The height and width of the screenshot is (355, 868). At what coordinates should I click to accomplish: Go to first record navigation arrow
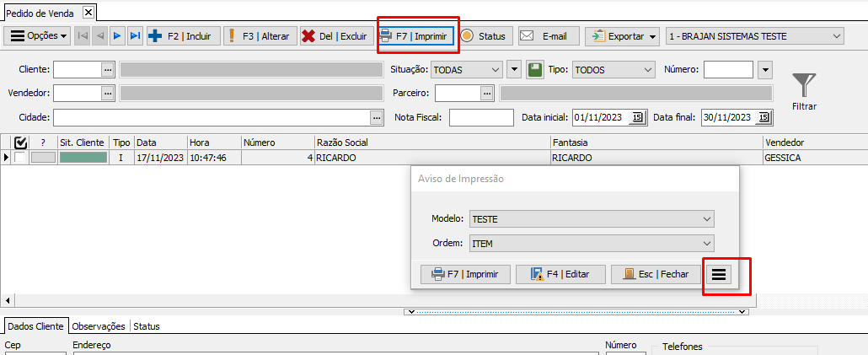[x=83, y=36]
